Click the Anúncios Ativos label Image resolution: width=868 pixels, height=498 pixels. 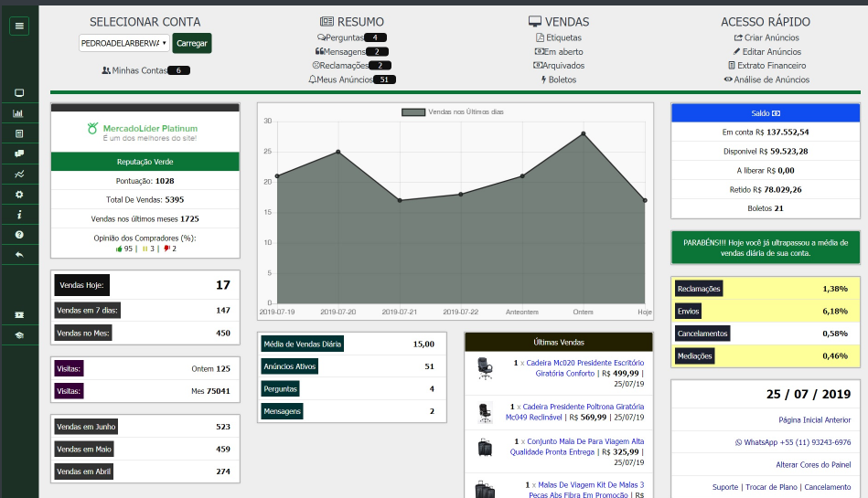[290, 366]
